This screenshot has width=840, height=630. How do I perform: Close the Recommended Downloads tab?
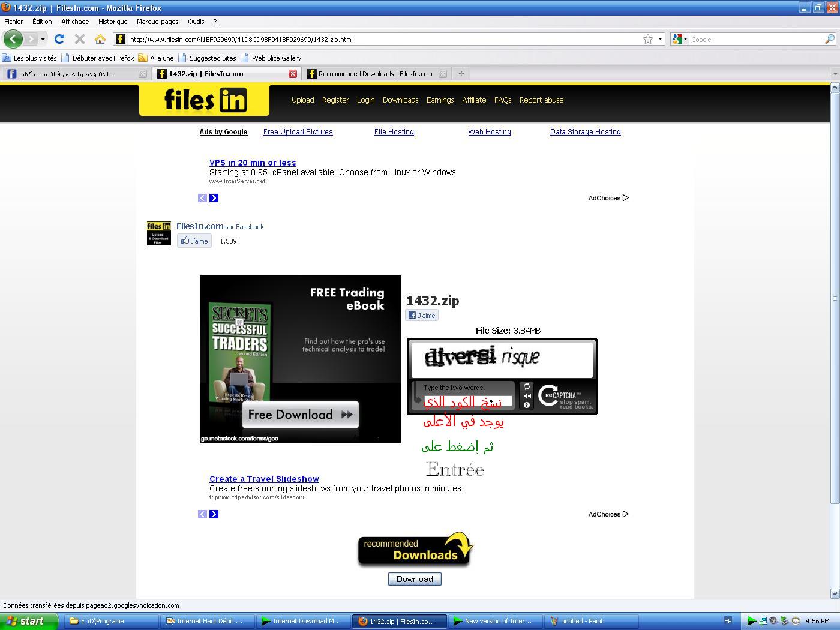pos(442,74)
